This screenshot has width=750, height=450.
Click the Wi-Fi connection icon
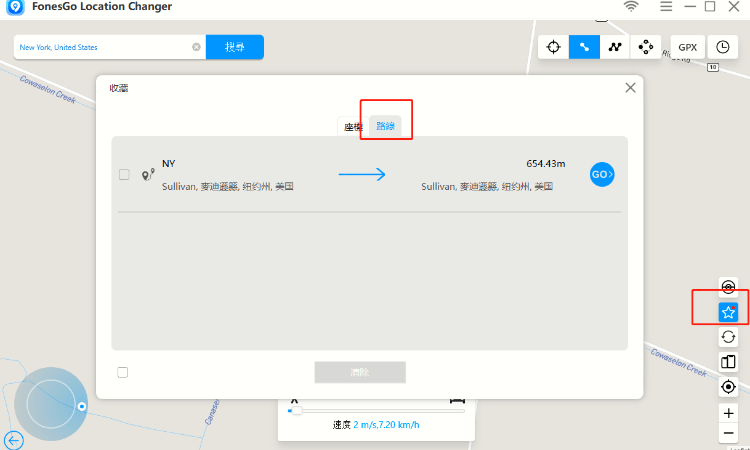631,6
